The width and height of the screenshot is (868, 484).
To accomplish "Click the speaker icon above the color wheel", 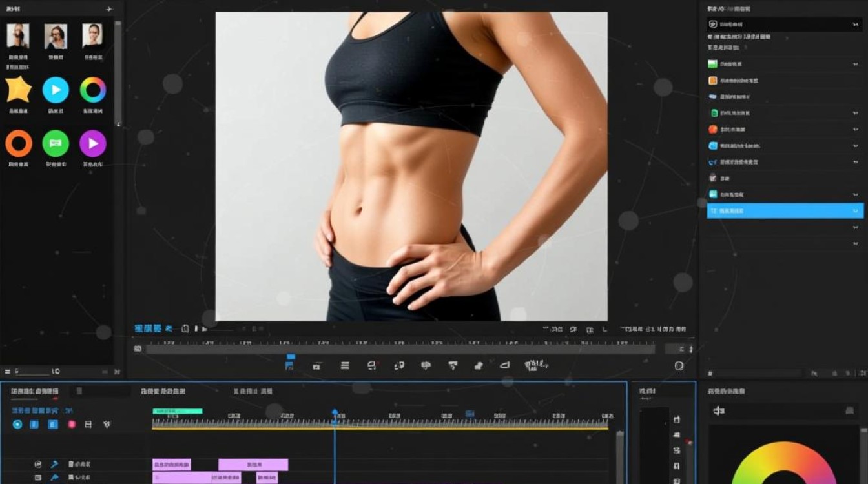I will pyautogui.click(x=719, y=411).
